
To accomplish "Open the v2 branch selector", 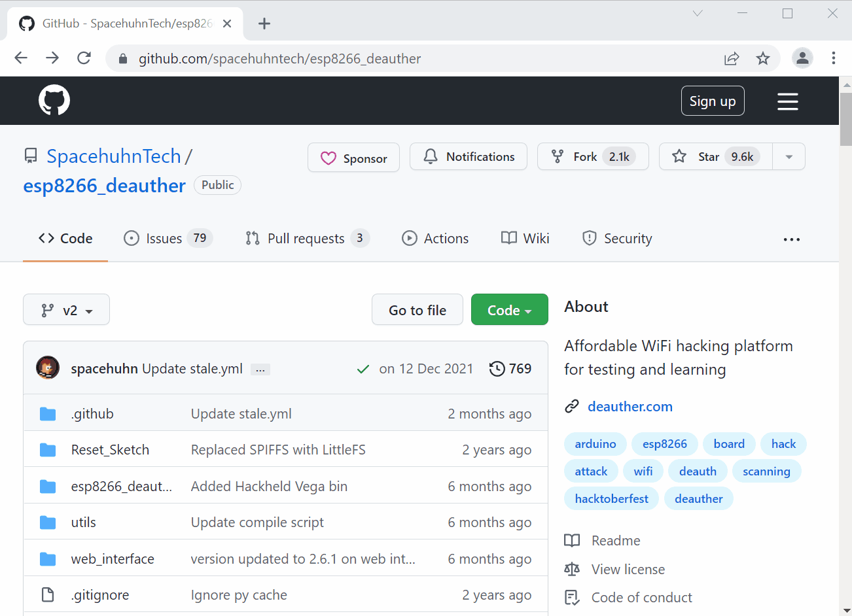I will (66, 310).
